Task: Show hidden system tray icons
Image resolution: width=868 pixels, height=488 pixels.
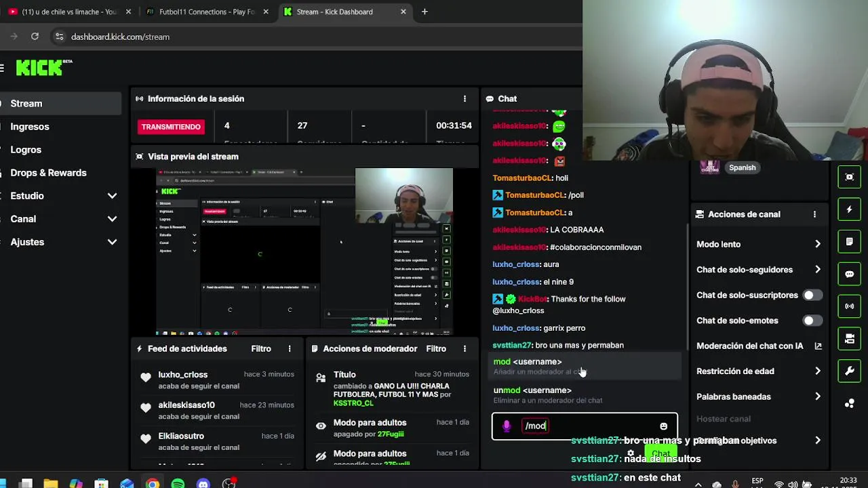Action: (x=700, y=484)
